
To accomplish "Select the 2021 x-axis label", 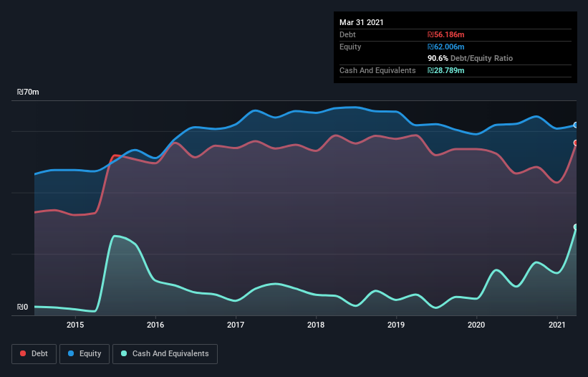I will 557,325.
